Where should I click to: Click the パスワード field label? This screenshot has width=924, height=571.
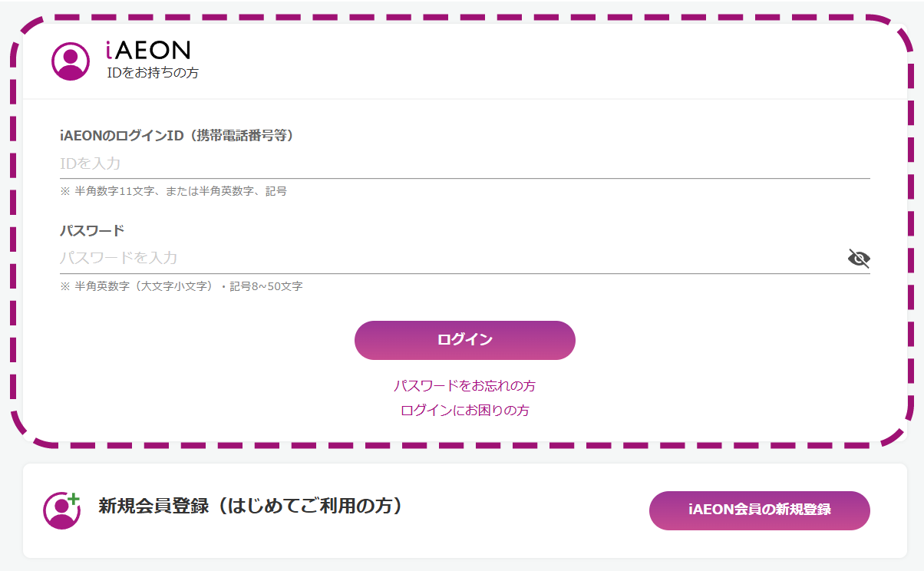(x=92, y=230)
